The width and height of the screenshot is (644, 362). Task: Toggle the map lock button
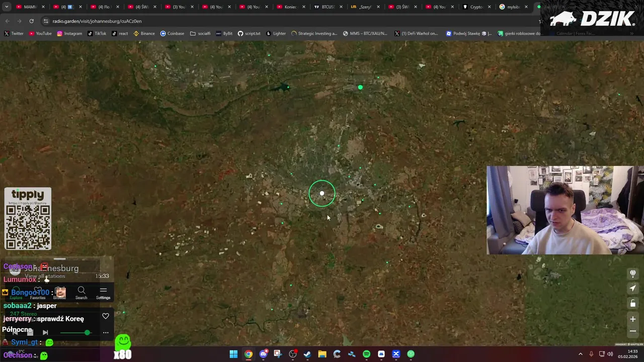click(633, 303)
